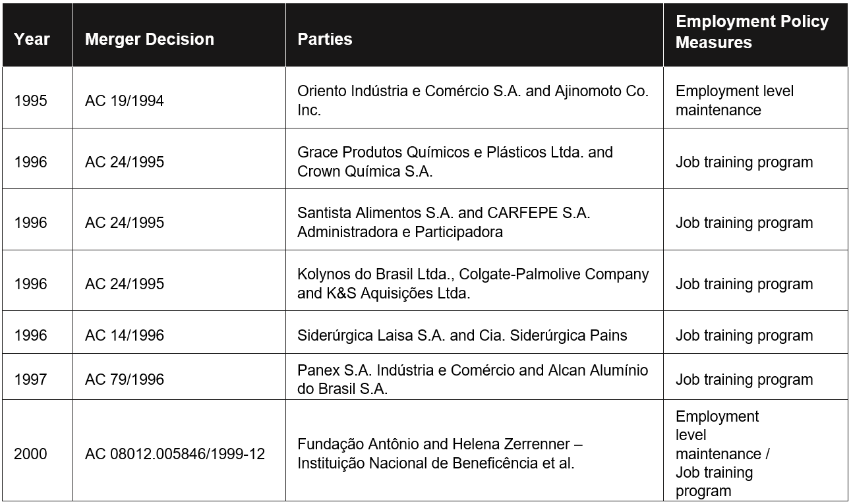
Task: Select the Merger Decision column header
Action: (179, 36)
